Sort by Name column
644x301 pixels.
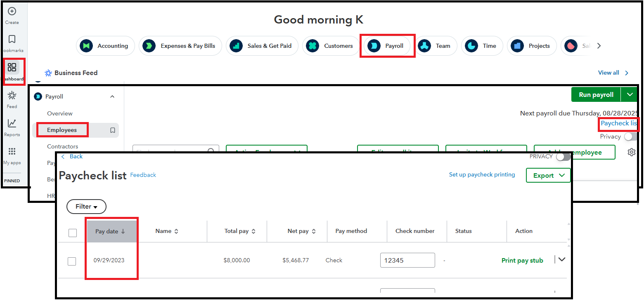[167, 231]
